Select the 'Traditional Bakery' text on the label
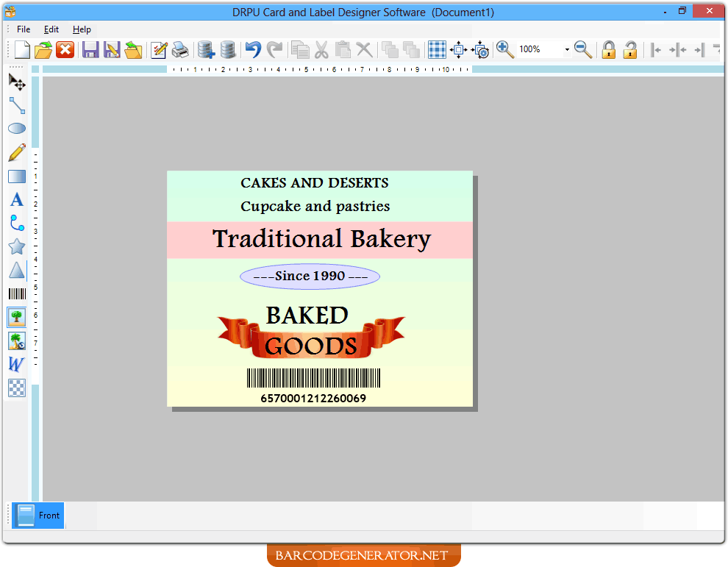This screenshot has width=728, height=567. click(321, 239)
